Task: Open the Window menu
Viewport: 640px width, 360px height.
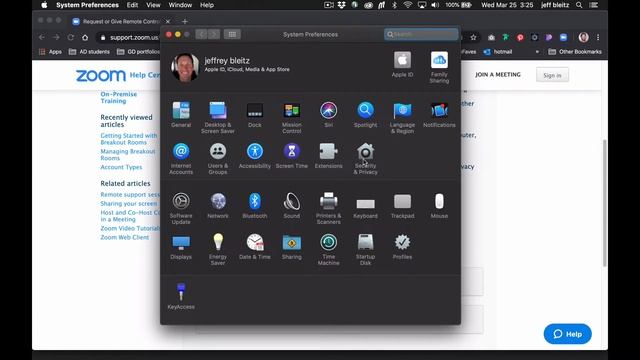Action: (180, 5)
